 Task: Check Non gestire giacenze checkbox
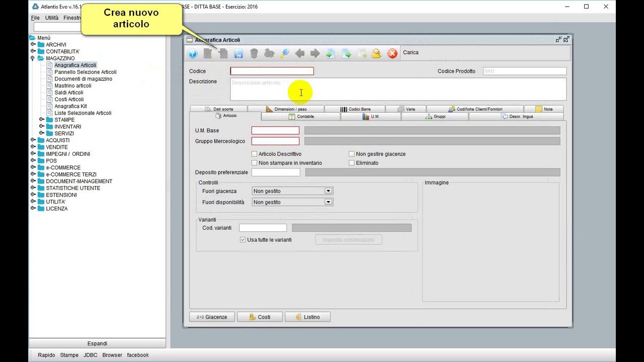tap(352, 154)
